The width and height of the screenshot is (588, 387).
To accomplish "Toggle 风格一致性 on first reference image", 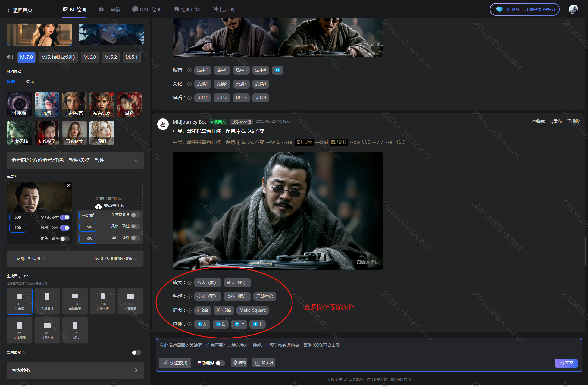I will pos(65,228).
